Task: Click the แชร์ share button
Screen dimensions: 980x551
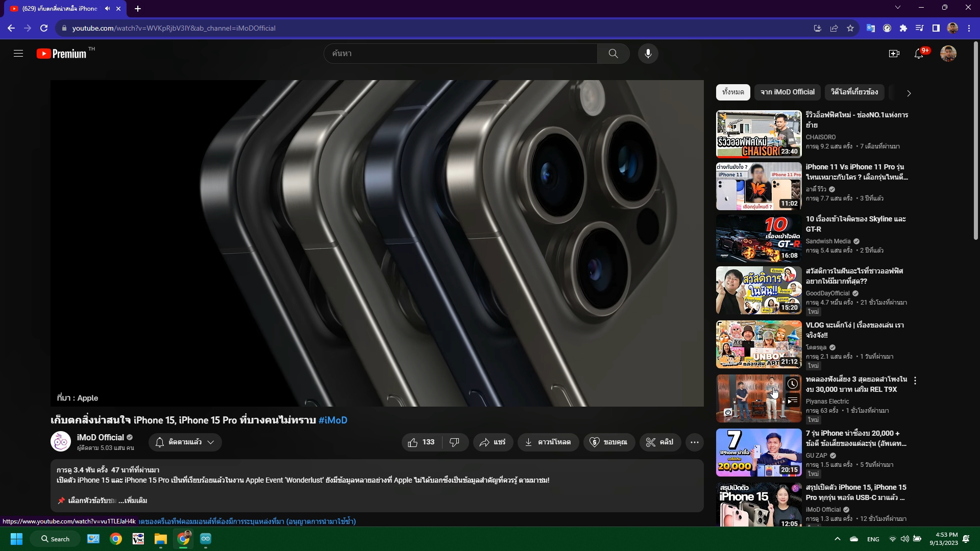Action: pyautogui.click(x=493, y=442)
